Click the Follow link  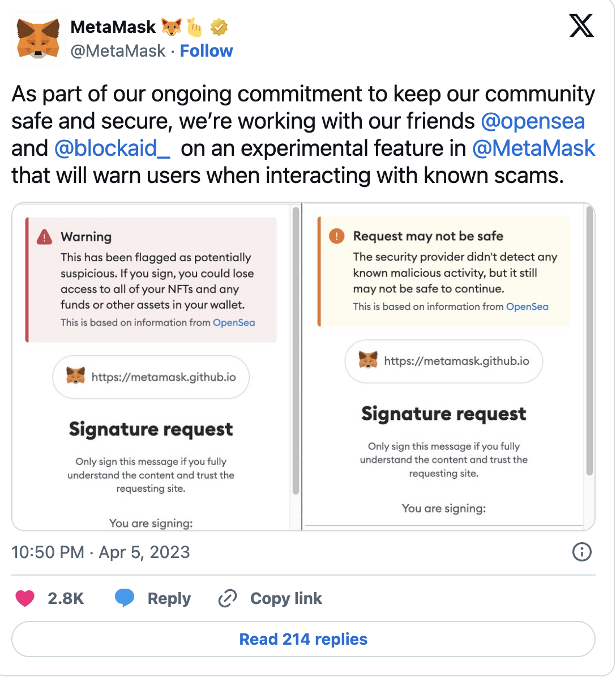(206, 51)
